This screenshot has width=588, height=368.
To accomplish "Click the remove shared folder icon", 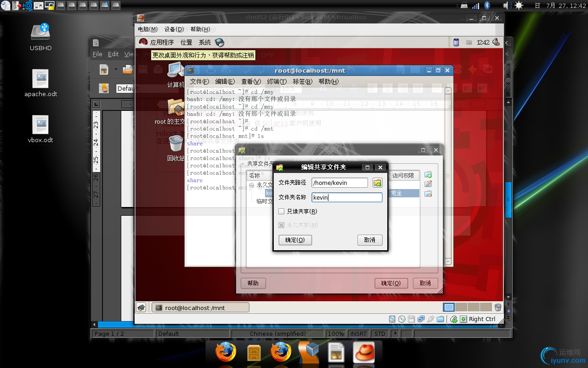I will coord(428,194).
